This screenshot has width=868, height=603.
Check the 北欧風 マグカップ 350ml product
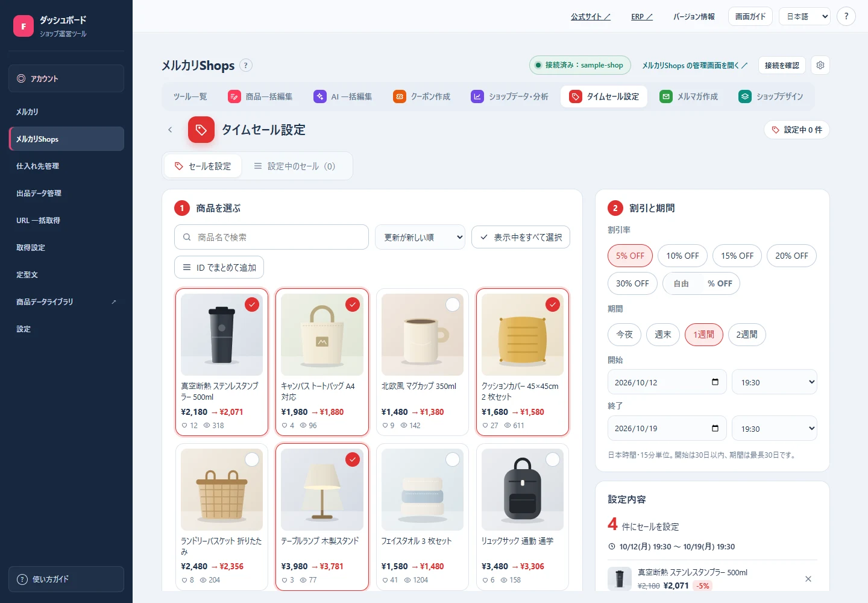pyautogui.click(x=453, y=305)
